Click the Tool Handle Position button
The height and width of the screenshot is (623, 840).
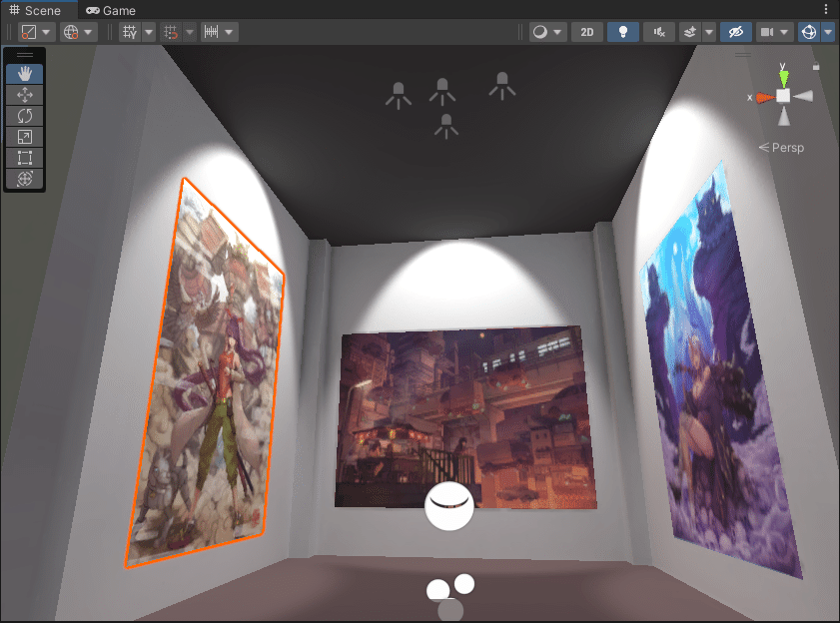coord(29,32)
